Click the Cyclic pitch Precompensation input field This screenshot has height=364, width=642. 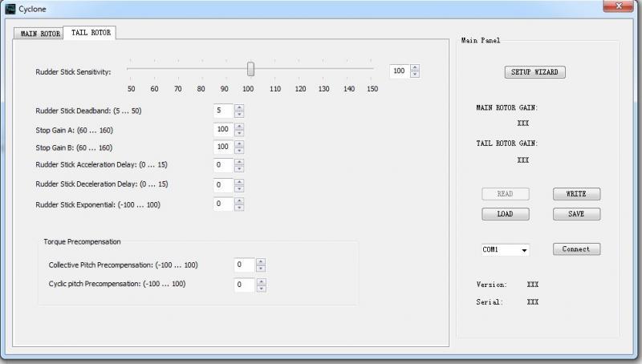(244, 284)
